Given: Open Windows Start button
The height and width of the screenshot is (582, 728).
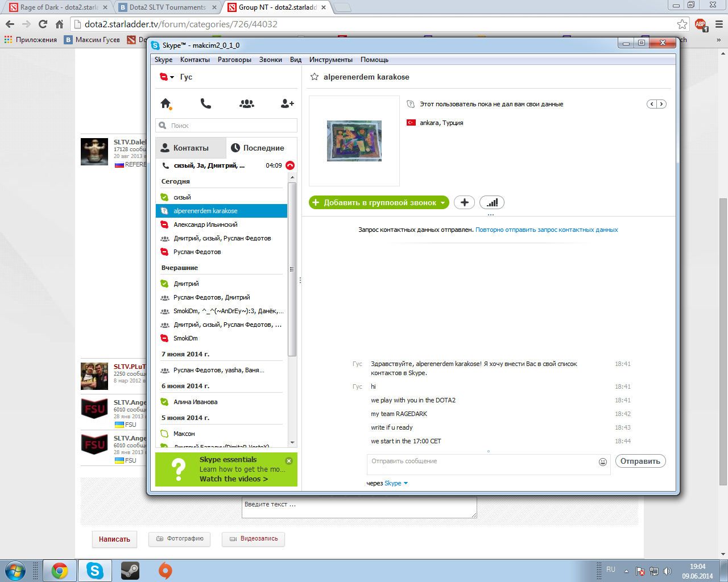Looking at the screenshot, I should tap(15, 570).
